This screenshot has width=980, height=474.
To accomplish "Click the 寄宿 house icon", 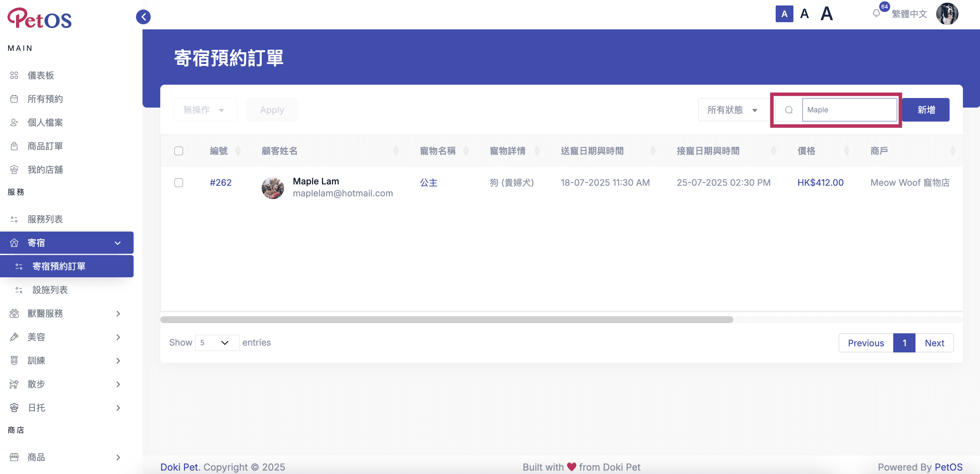I will (x=14, y=242).
